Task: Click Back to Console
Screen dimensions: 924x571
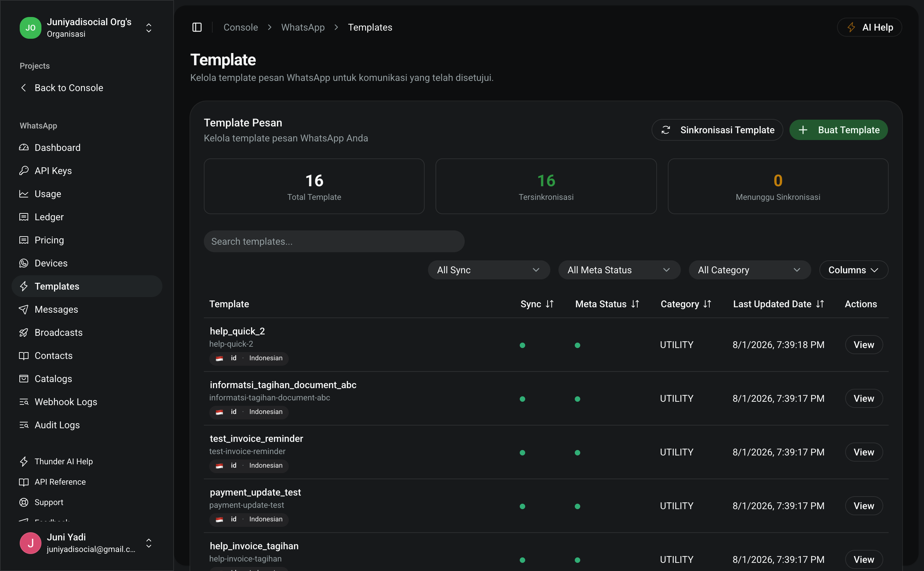Action: pos(87,88)
